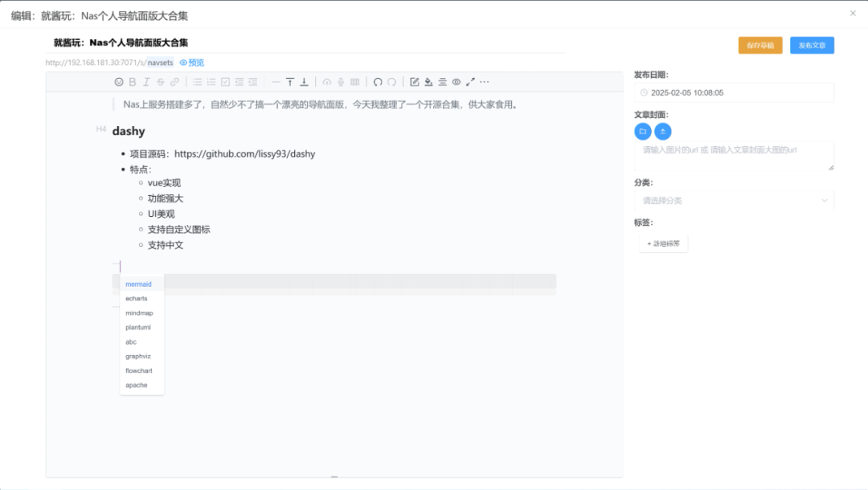The height and width of the screenshot is (490, 868).
Task: Pick flowchart from the suggestion list
Action: 141,370
